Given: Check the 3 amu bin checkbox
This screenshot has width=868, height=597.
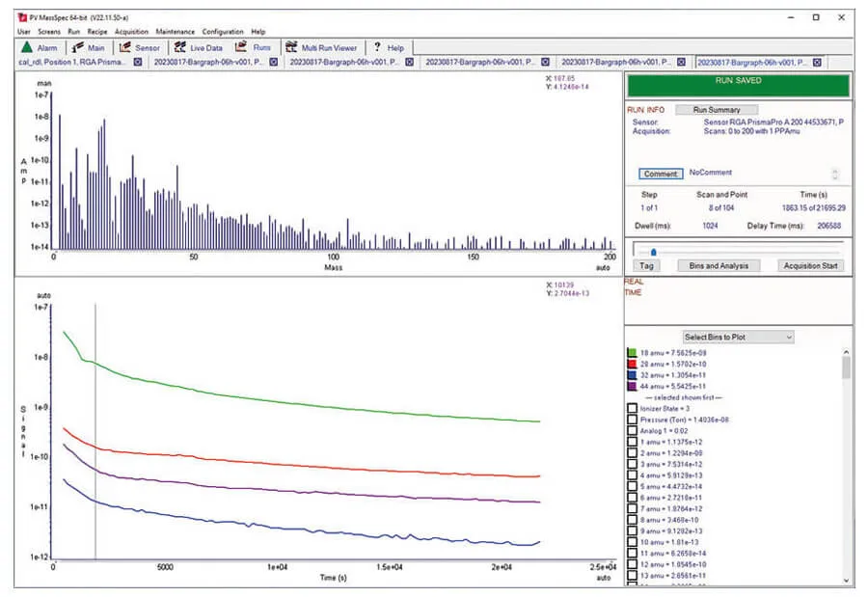Looking at the screenshot, I should pos(632,464).
